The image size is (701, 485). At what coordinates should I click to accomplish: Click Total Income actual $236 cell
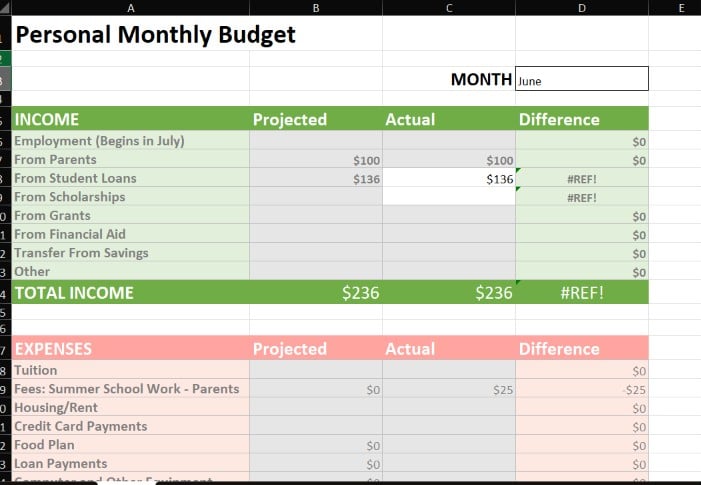pyautogui.click(x=449, y=292)
